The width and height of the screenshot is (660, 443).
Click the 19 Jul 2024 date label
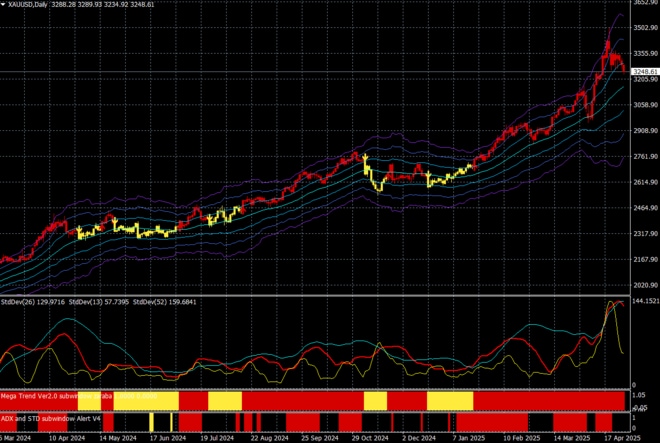point(218,438)
